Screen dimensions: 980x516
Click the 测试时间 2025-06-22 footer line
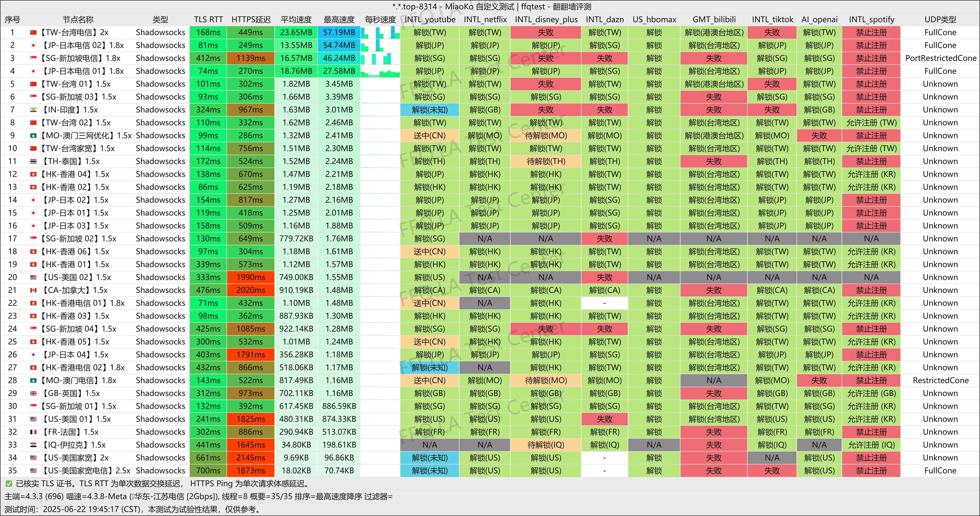(133, 510)
